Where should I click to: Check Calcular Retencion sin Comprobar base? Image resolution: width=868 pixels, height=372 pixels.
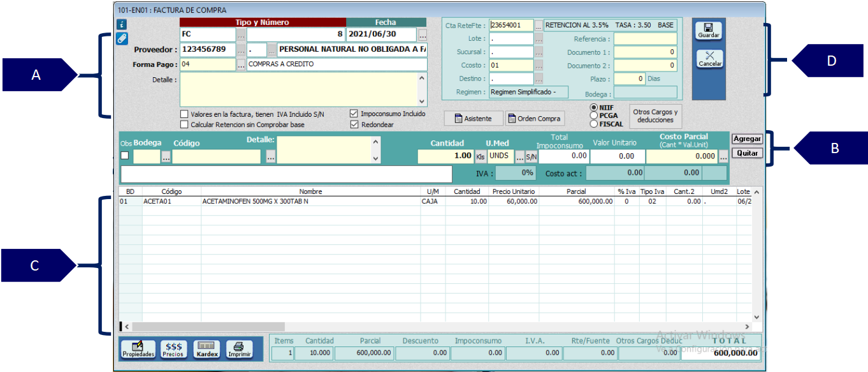185,125
